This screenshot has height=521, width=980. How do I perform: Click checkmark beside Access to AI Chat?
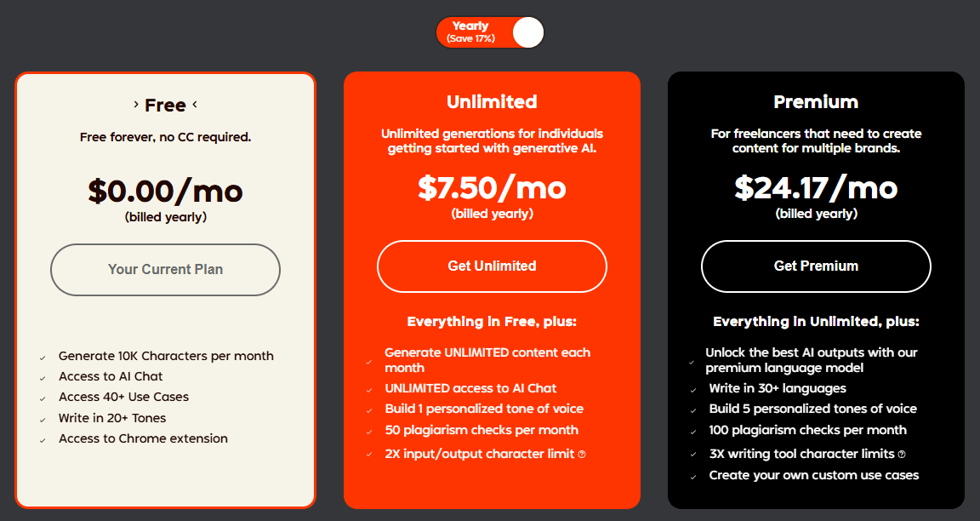(x=43, y=377)
